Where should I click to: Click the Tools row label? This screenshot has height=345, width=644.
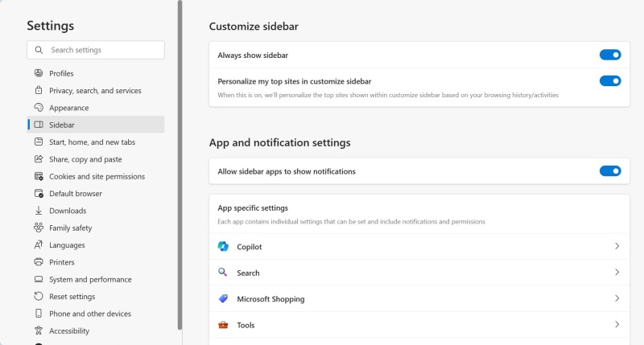coord(246,326)
